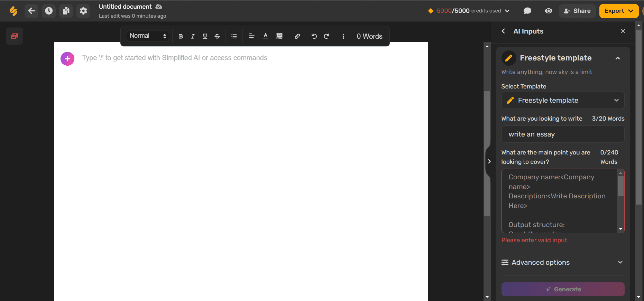Open the comments speech bubble icon
This screenshot has width=644, height=301.
527,11
